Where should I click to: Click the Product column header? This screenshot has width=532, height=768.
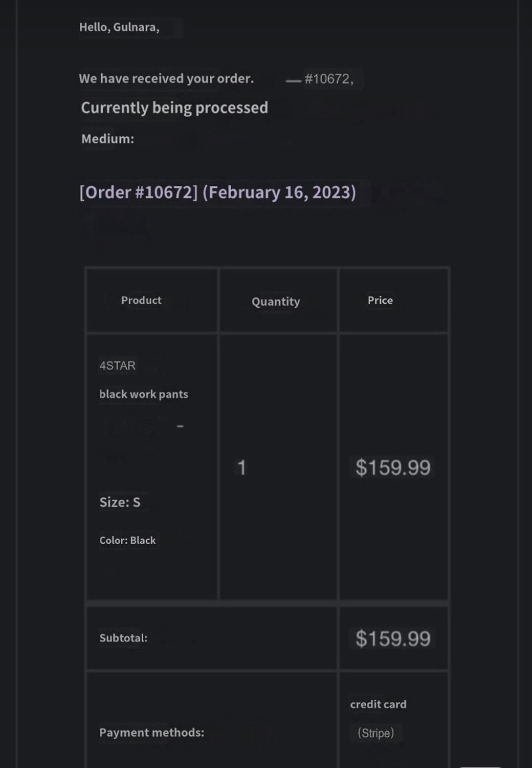[x=141, y=301]
